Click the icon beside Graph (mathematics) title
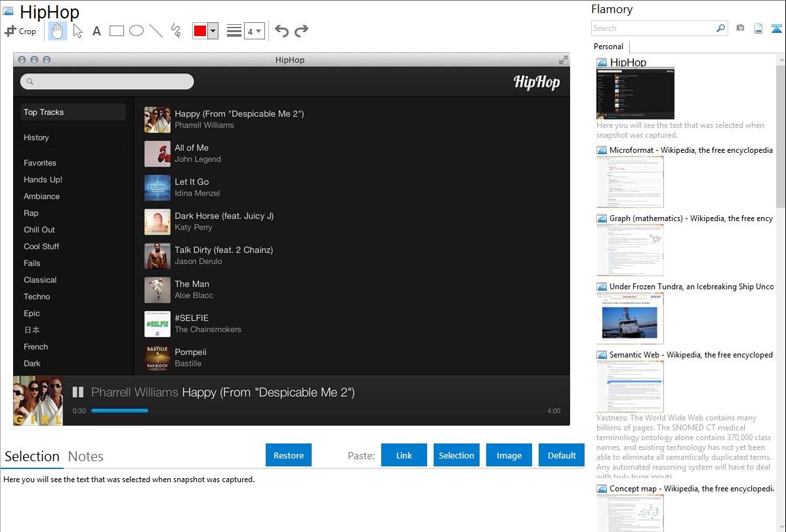Viewport: 786px width, 532px height. (602, 218)
